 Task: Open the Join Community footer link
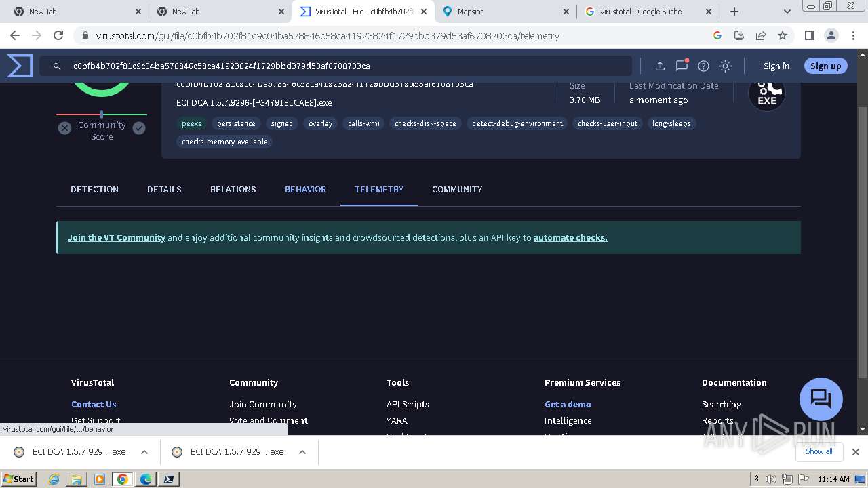263,404
